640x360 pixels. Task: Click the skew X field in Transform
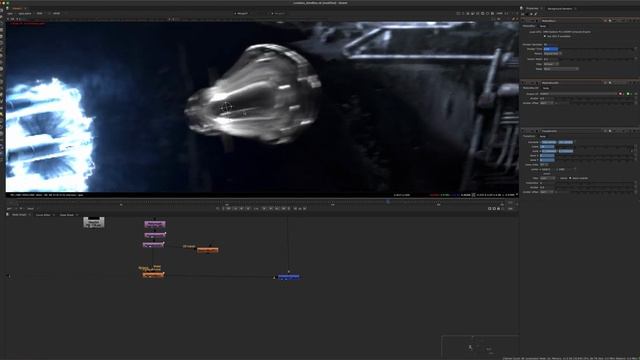[x=547, y=156]
